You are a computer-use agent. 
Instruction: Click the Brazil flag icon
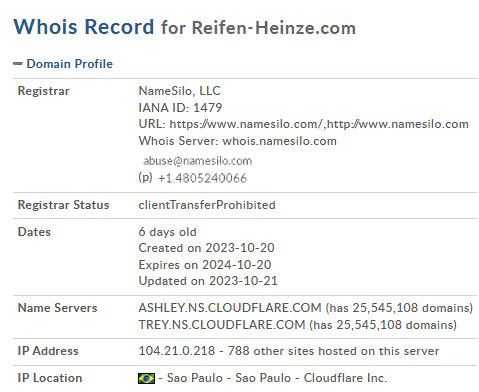click(x=146, y=378)
